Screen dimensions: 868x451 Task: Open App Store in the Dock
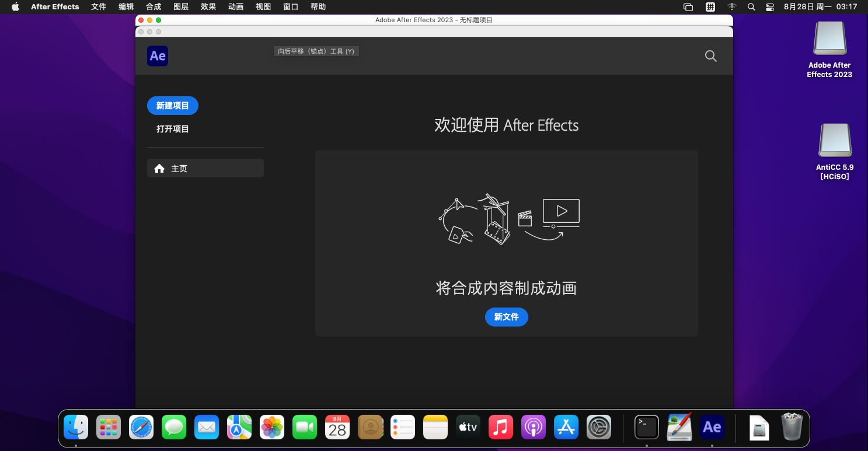click(566, 427)
